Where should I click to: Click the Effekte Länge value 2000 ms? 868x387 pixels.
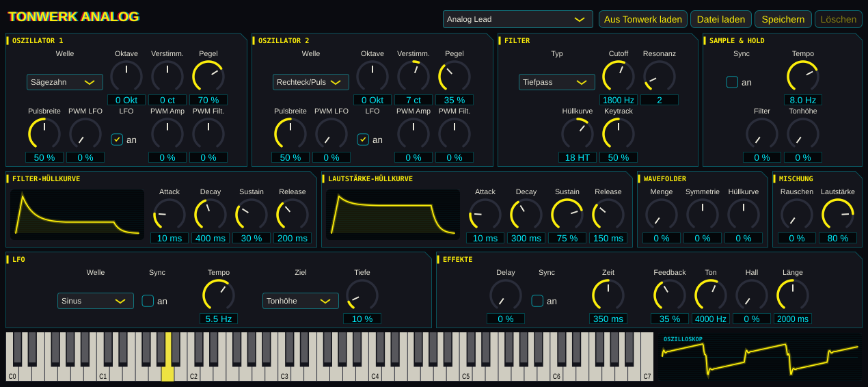pyautogui.click(x=793, y=319)
